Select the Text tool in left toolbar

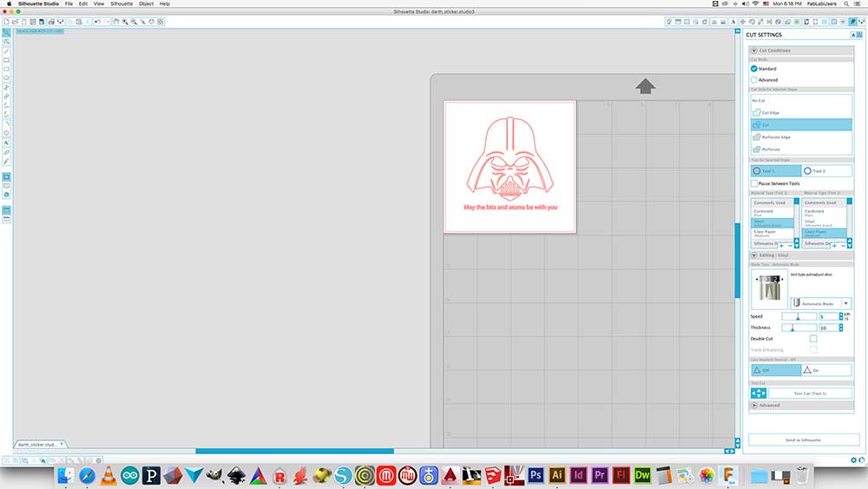coord(6,142)
